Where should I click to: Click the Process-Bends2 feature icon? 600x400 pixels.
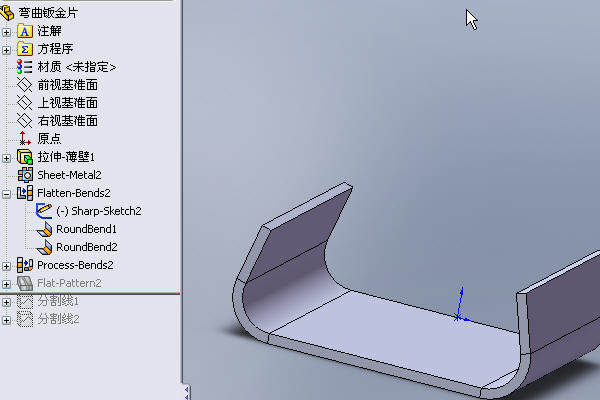(25, 265)
